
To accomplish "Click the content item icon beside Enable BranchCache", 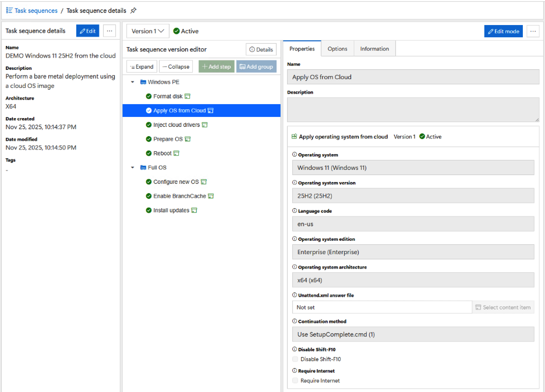I will pyautogui.click(x=211, y=197).
